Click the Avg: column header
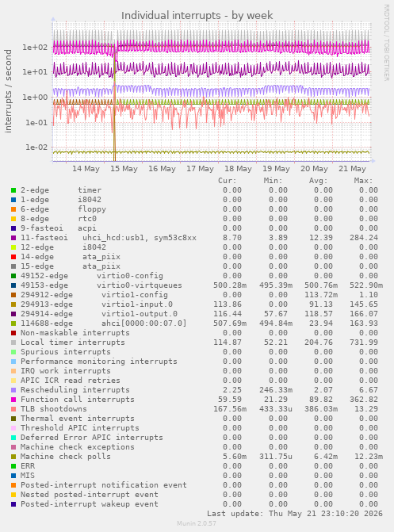394x532 pixels. pos(318,181)
